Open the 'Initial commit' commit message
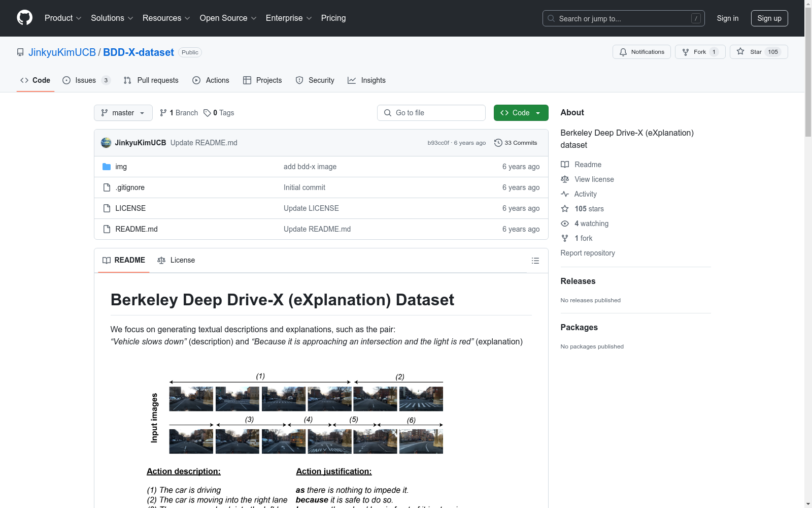The height and width of the screenshot is (508, 812). (x=304, y=187)
